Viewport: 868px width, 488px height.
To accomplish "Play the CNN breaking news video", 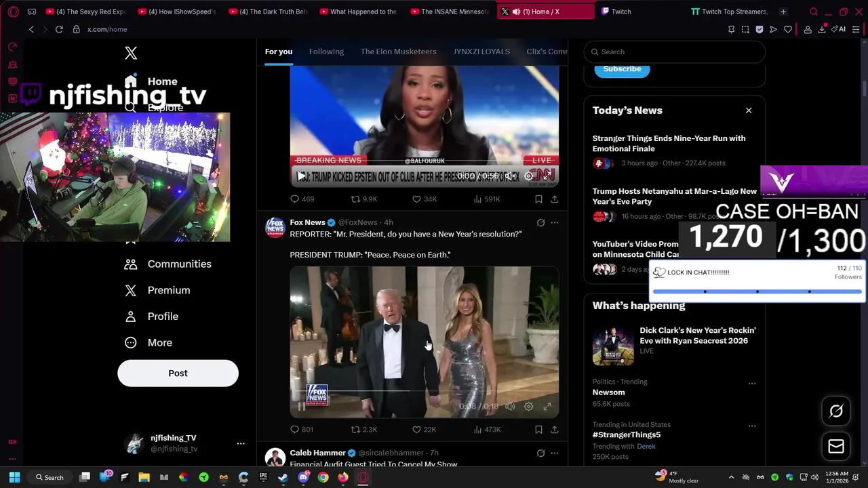I will pyautogui.click(x=301, y=176).
